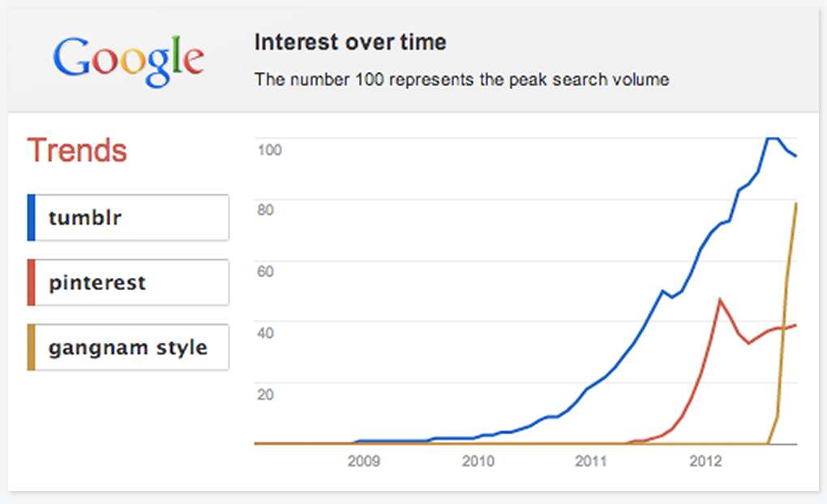Click the peak search volume description text
The width and height of the screenshot is (827, 504).
pyautogui.click(x=461, y=79)
